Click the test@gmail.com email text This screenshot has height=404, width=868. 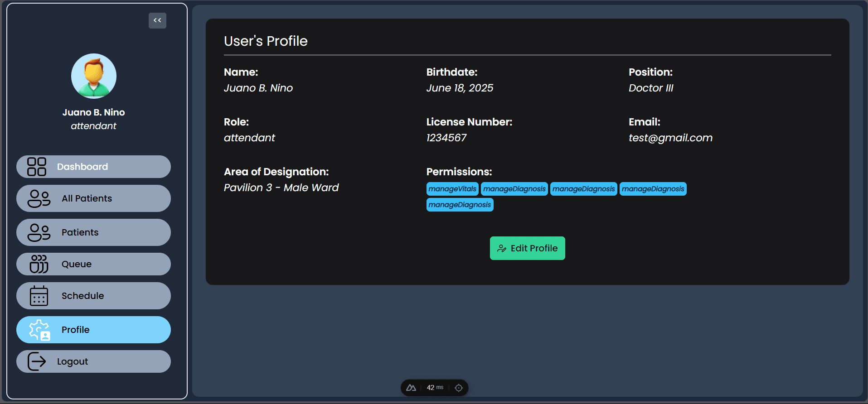[670, 138]
